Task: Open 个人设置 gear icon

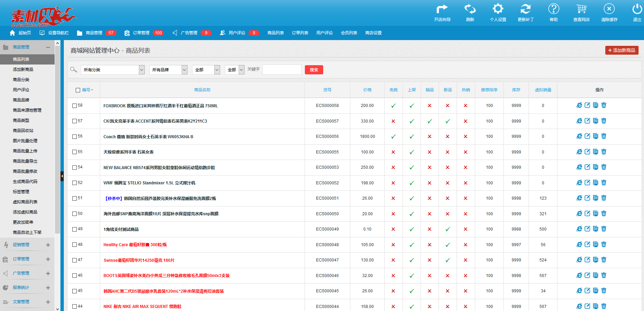Action: pyautogui.click(x=498, y=8)
